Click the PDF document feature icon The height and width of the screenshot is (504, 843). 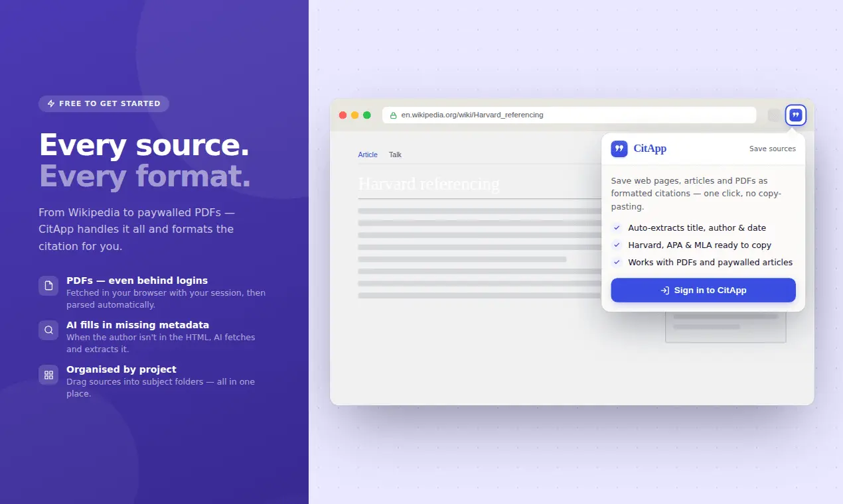pyautogui.click(x=48, y=286)
